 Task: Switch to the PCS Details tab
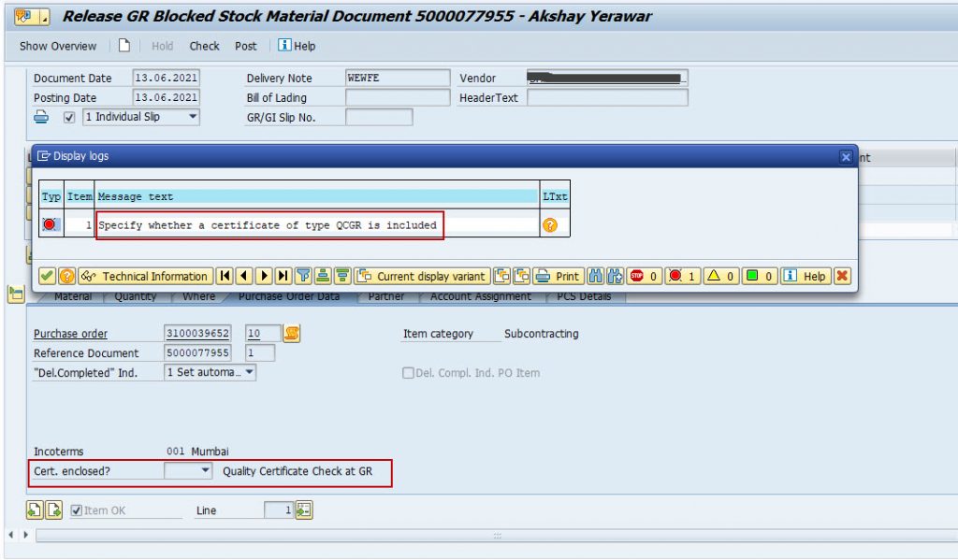(584, 296)
